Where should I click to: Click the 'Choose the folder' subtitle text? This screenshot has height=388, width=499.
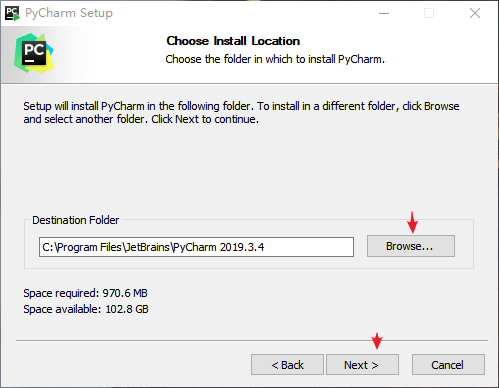(275, 59)
